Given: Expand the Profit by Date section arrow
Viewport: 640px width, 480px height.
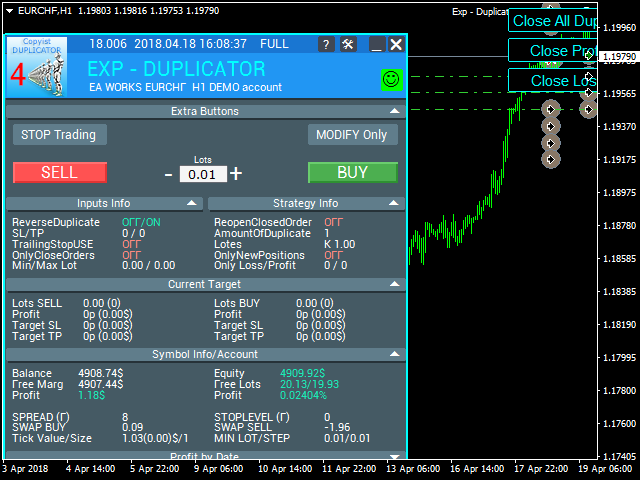Looking at the screenshot, I should (x=394, y=456).
